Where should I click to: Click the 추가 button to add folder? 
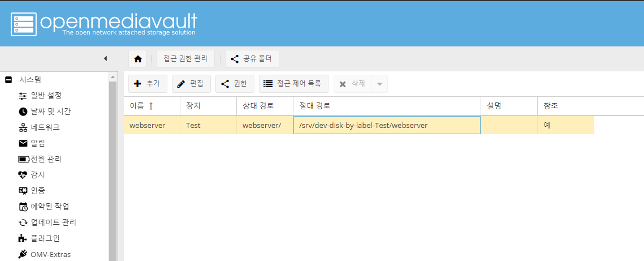click(148, 84)
